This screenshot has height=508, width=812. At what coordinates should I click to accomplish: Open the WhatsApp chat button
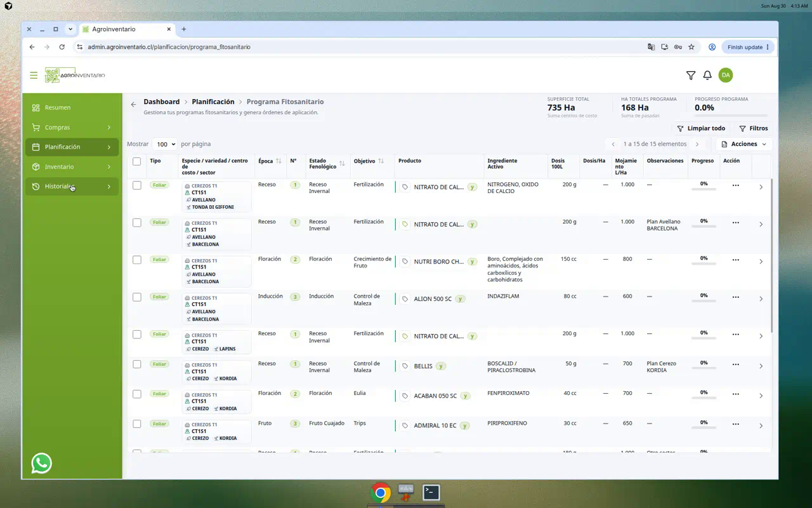[x=42, y=463]
